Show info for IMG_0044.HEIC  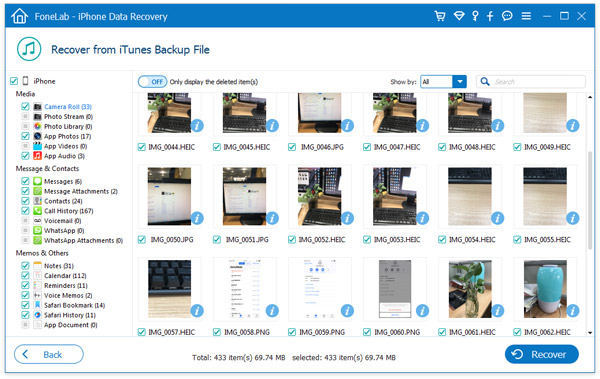click(197, 125)
